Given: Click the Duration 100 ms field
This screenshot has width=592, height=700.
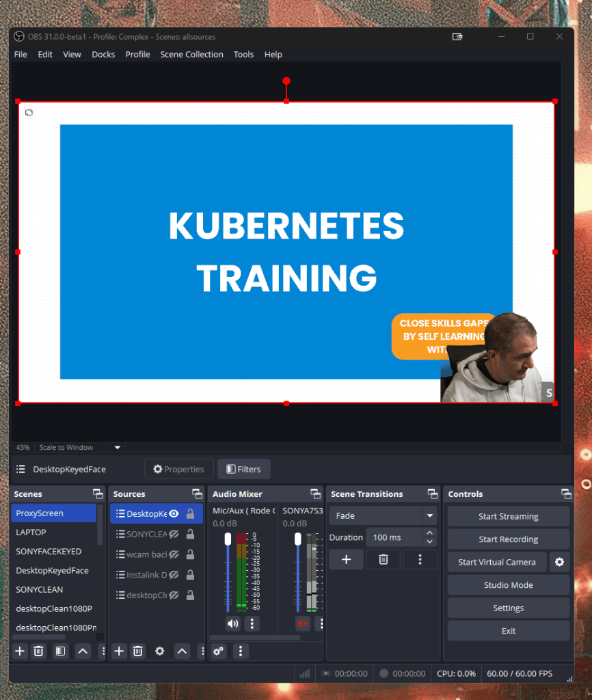Looking at the screenshot, I should pos(394,537).
